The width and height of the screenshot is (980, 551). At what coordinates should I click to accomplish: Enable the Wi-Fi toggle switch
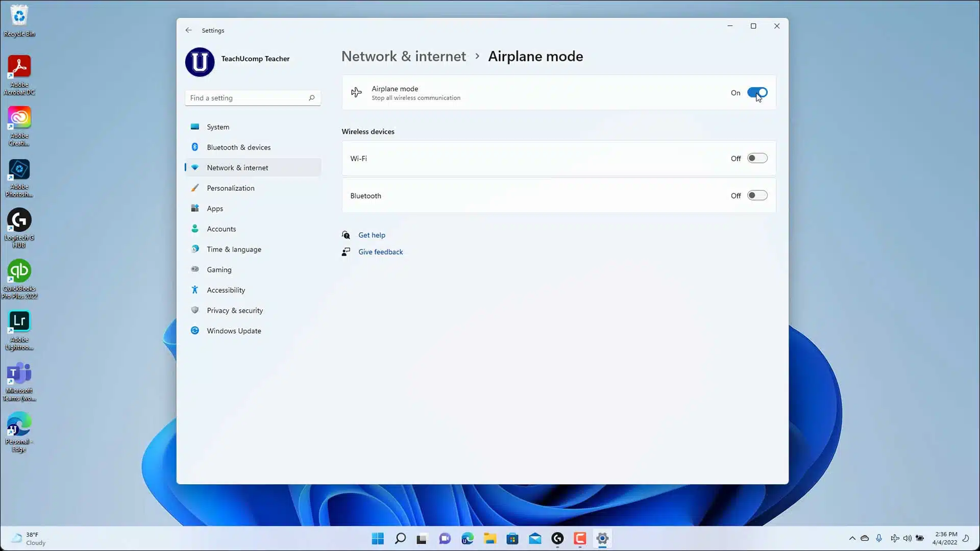point(757,158)
